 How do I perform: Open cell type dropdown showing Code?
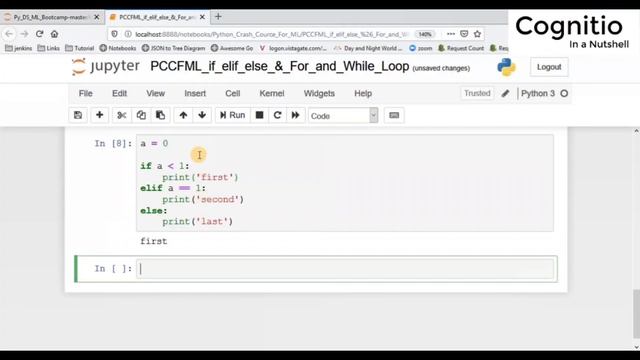pos(343,116)
